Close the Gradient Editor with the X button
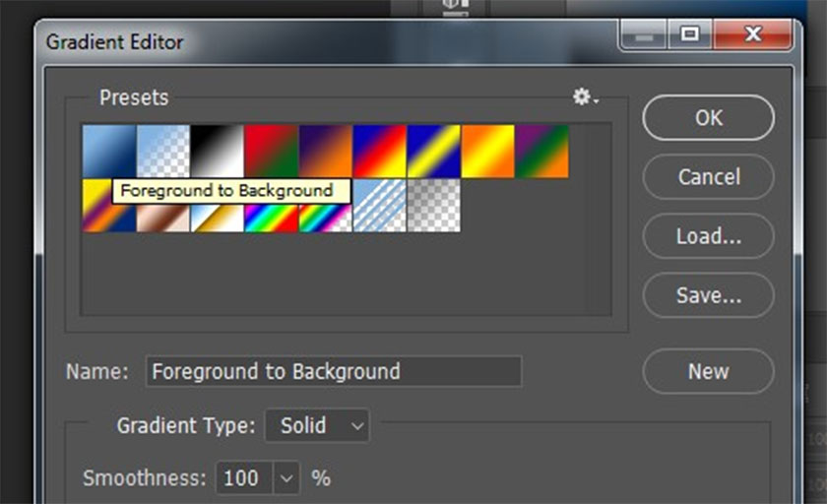 tap(752, 34)
